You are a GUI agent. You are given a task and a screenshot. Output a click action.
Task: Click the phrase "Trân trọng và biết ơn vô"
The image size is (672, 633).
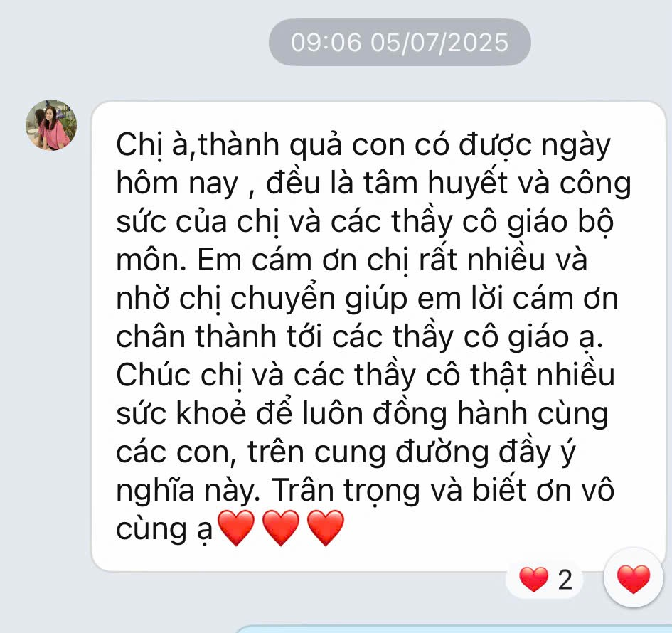pos(443,491)
